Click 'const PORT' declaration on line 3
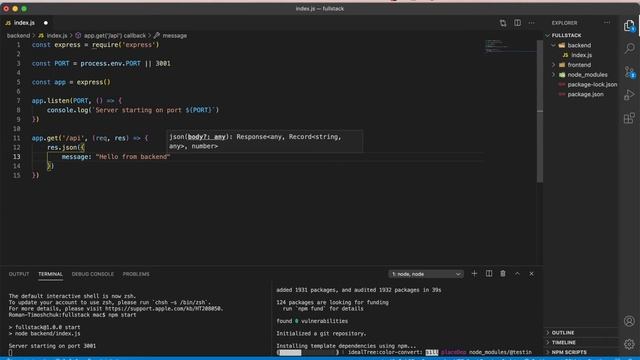The image size is (640, 360). pos(51,64)
